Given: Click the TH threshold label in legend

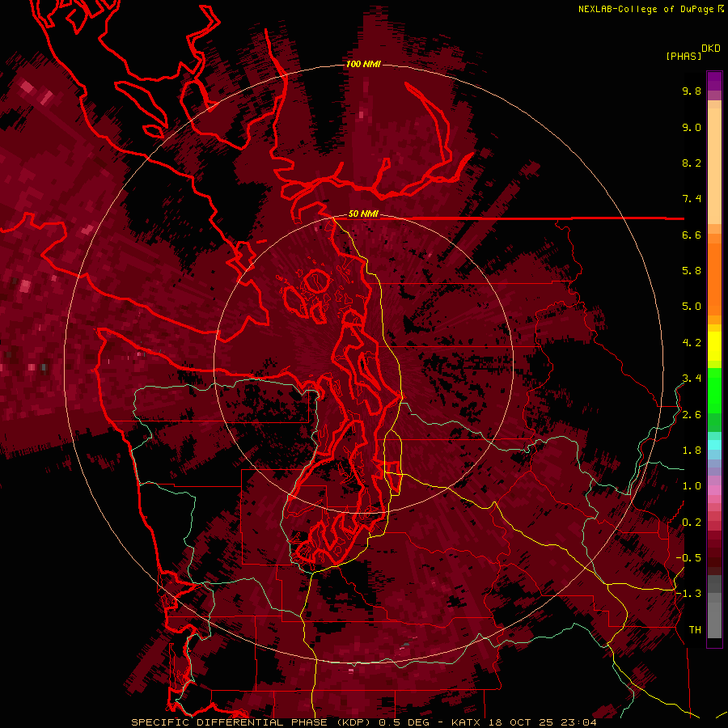Looking at the screenshot, I should (x=695, y=630).
